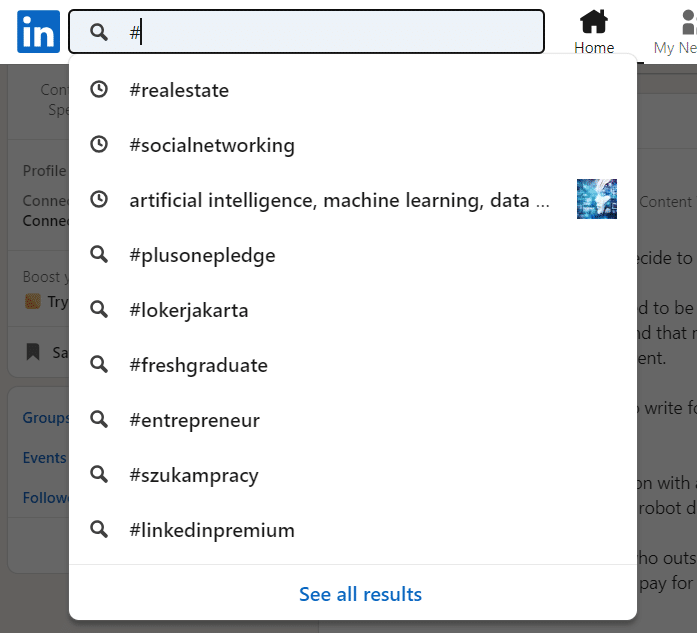The height and width of the screenshot is (633, 697).
Task: Click the search icon beside #lokerjakarta
Action: pyautogui.click(x=99, y=310)
